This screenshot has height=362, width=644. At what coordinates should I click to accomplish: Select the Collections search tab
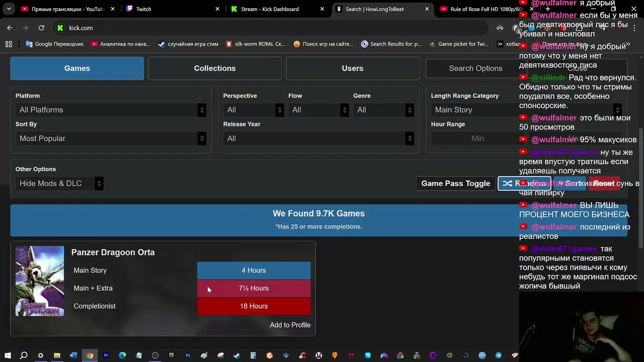215,68
